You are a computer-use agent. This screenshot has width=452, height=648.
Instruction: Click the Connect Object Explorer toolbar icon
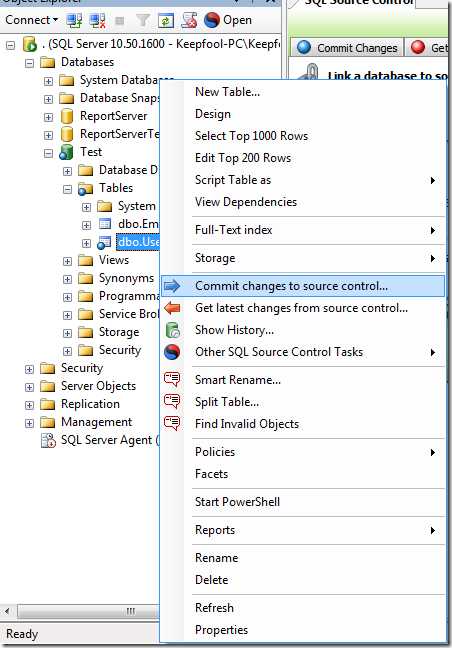(x=74, y=20)
